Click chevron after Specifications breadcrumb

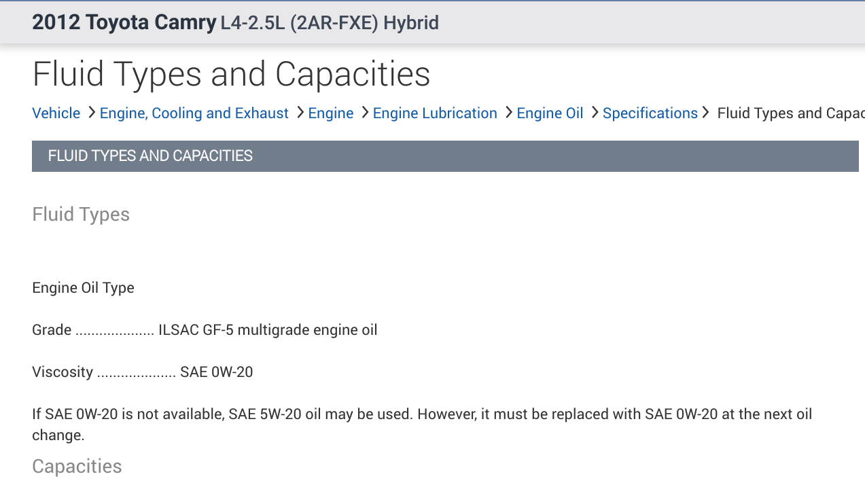coord(706,113)
